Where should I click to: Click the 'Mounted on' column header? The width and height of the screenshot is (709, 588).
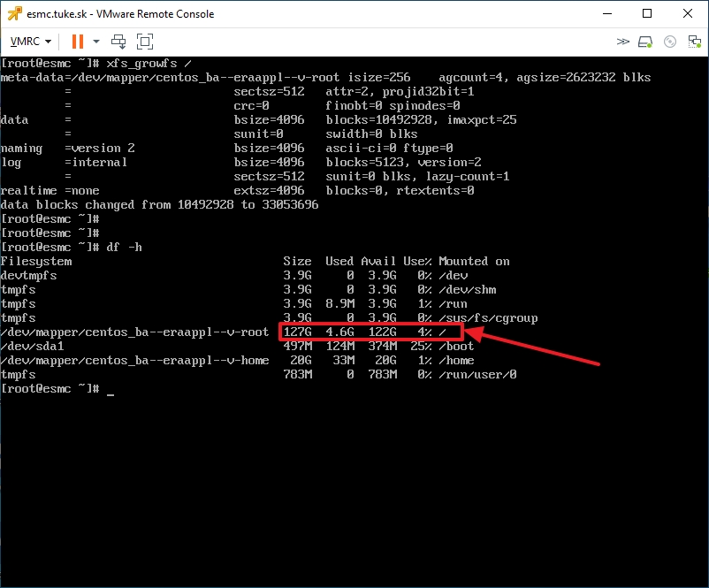[475, 262]
